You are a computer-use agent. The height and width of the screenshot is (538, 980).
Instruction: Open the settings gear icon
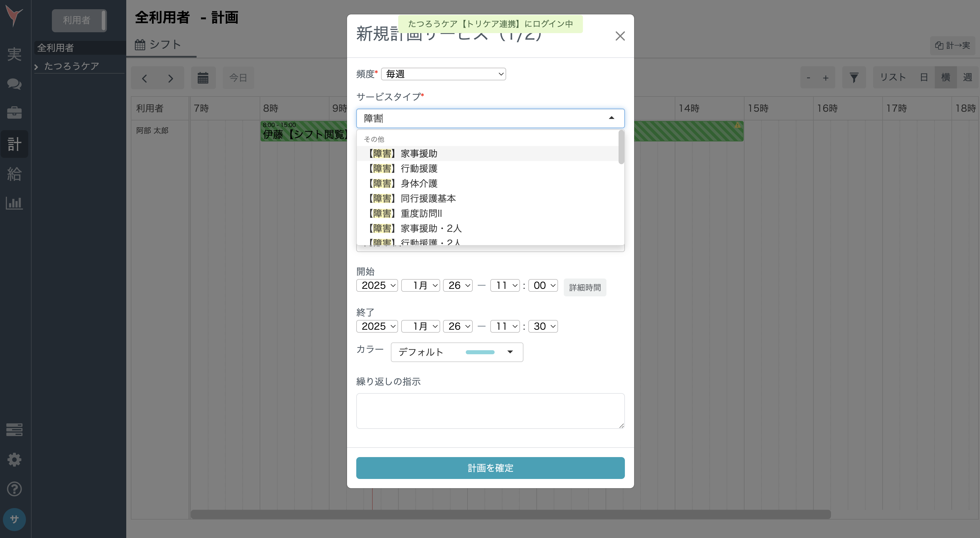(14, 459)
